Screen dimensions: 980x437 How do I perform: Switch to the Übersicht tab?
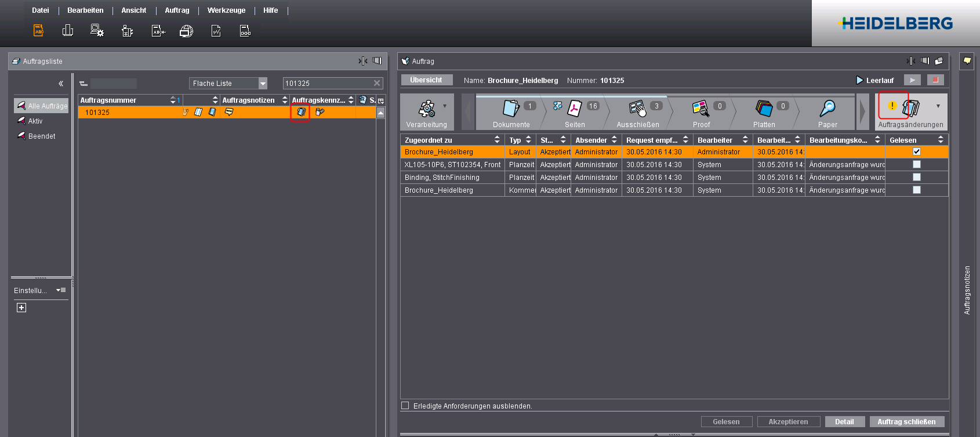point(426,80)
